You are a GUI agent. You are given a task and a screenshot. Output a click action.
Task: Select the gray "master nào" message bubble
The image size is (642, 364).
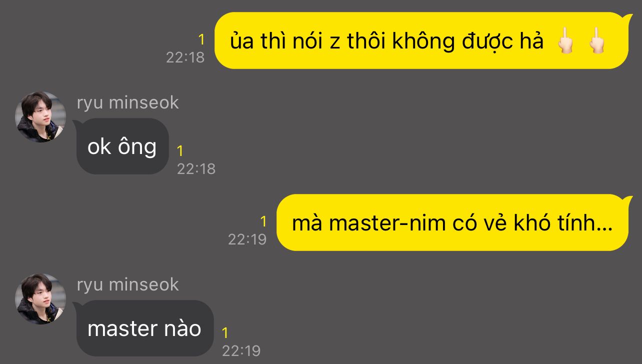click(144, 328)
